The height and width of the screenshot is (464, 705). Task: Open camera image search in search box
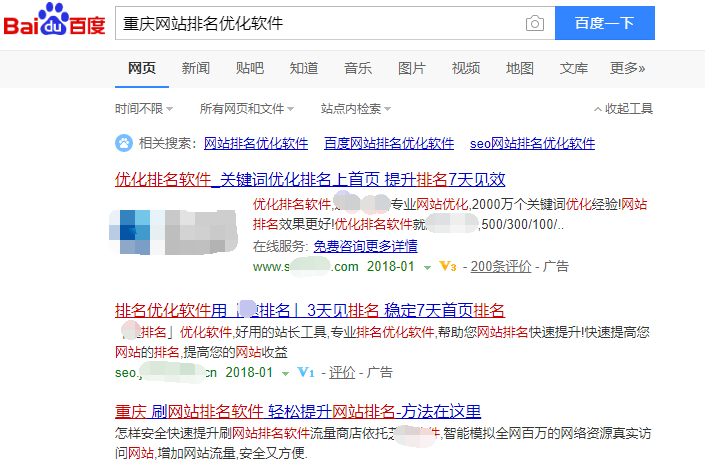point(535,23)
